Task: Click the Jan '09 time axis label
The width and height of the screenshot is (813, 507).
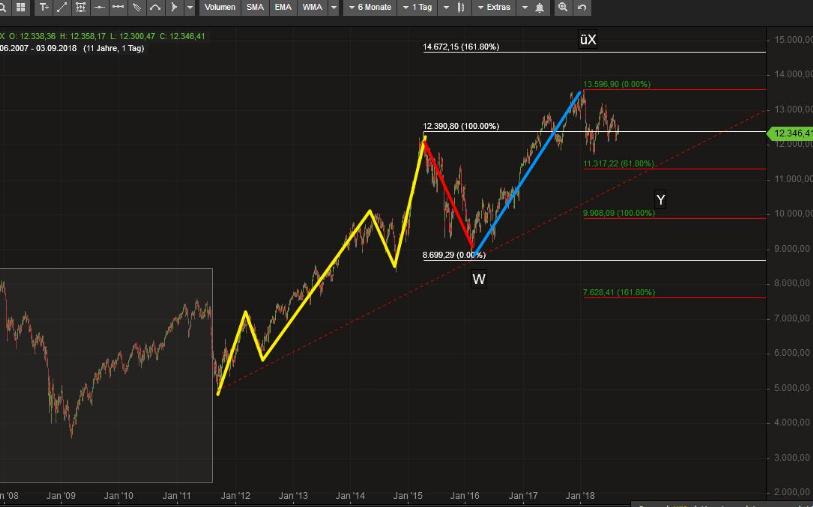Action: [61, 496]
